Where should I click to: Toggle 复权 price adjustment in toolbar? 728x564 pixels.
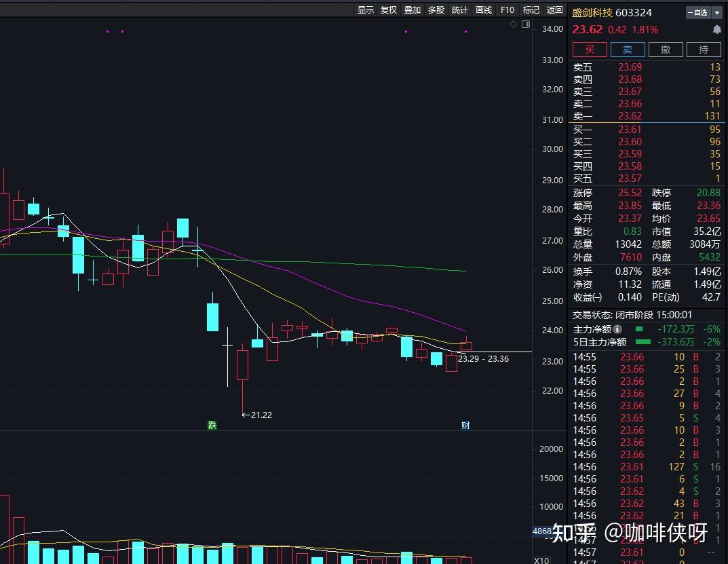[389, 10]
